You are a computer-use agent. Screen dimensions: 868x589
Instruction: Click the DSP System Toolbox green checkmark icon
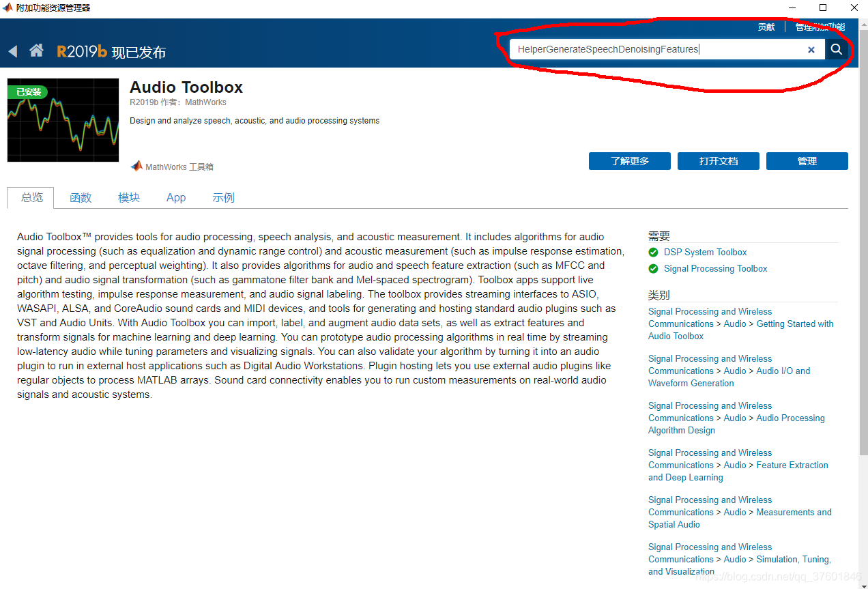click(x=654, y=253)
